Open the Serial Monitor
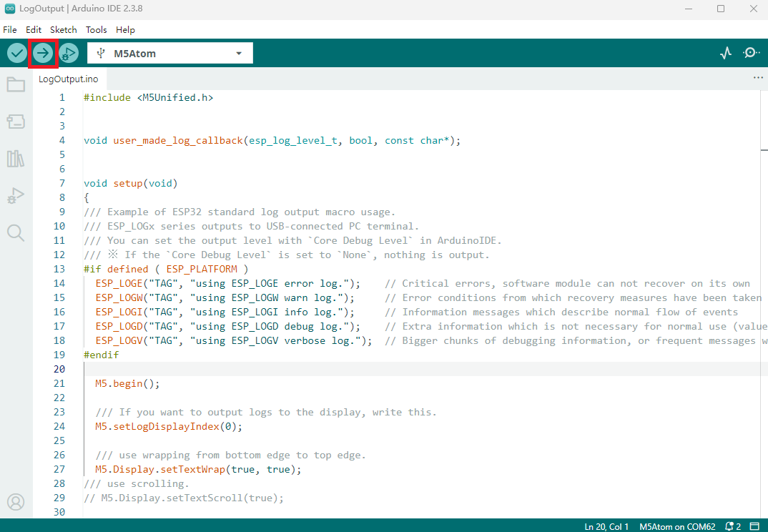The width and height of the screenshot is (768, 532). pyautogui.click(x=751, y=53)
